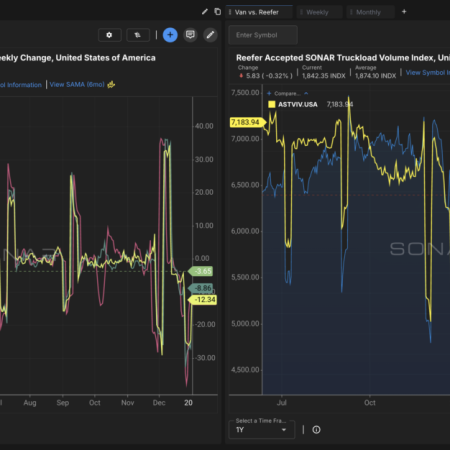The height and width of the screenshot is (450, 450).
Task: Click the yellow ASTVIV.USA color swatch
Action: (272, 104)
